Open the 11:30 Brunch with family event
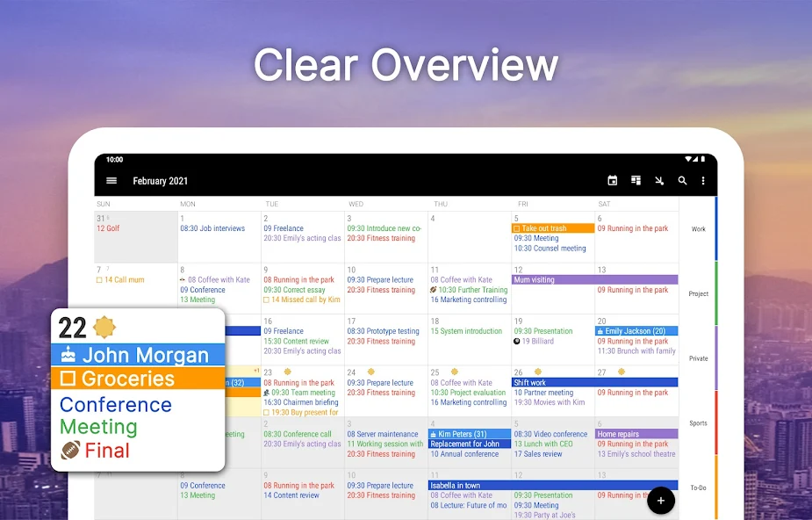 [636, 351]
